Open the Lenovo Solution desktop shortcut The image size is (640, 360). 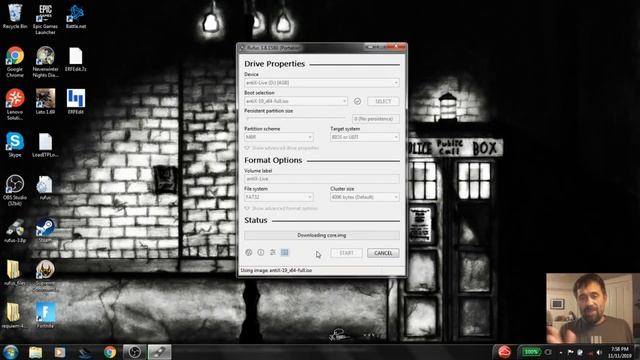(x=15, y=104)
